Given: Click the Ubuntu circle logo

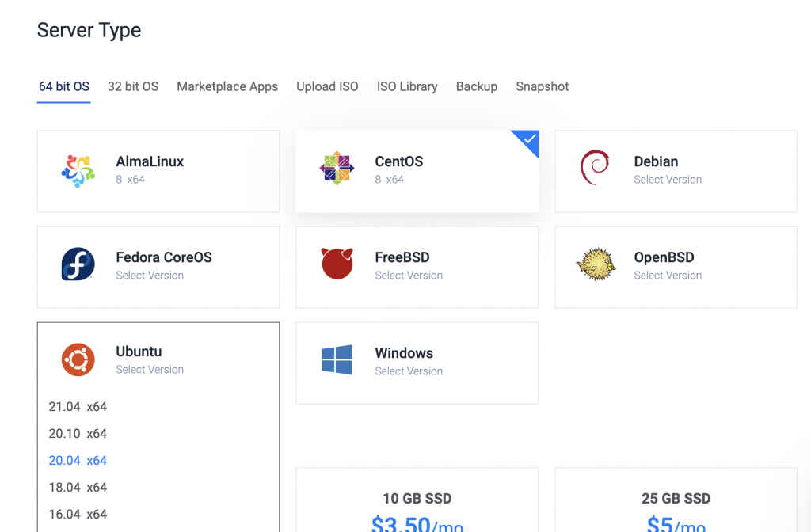Looking at the screenshot, I should [x=78, y=359].
